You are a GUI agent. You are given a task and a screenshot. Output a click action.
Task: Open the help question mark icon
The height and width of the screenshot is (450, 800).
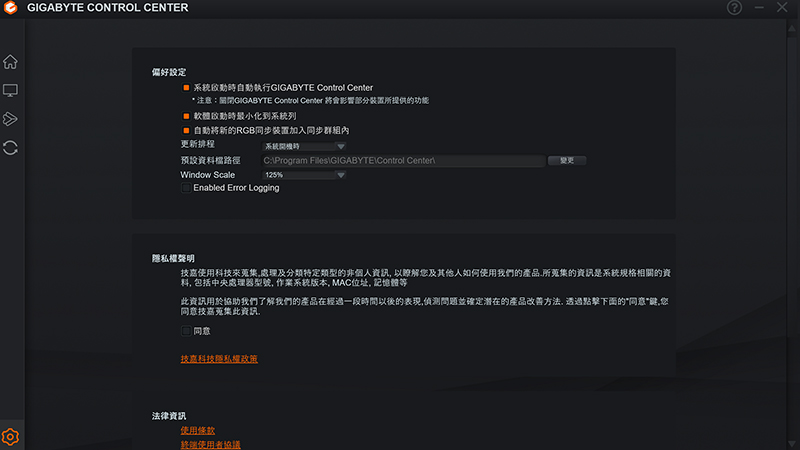click(734, 8)
